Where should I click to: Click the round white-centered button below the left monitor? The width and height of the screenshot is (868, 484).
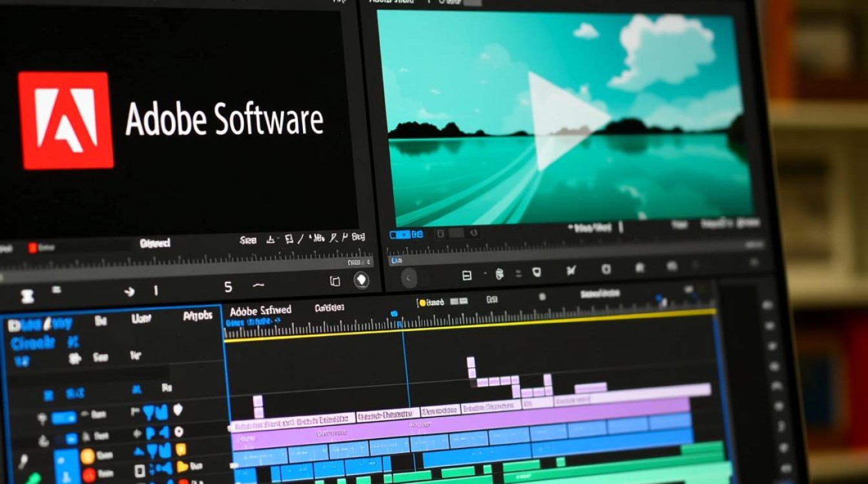(x=361, y=280)
